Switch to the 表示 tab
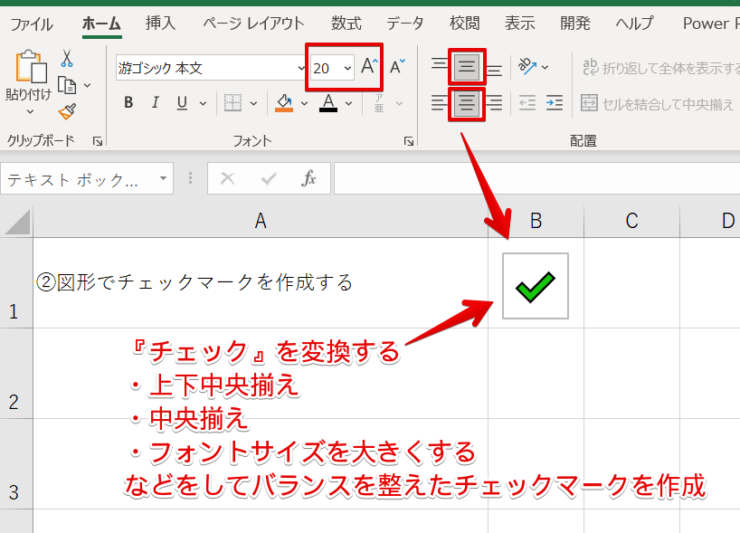740x533 pixels. (520, 23)
